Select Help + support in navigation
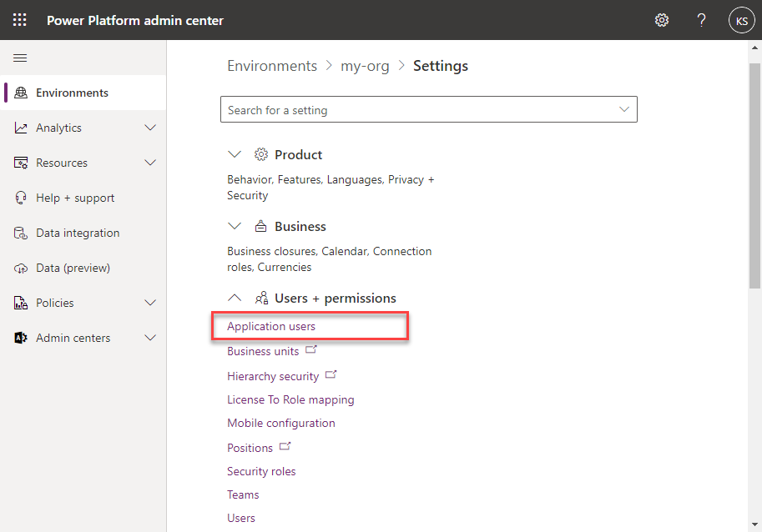The width and height of the screenshot is (762, 532). pos(83,198)
